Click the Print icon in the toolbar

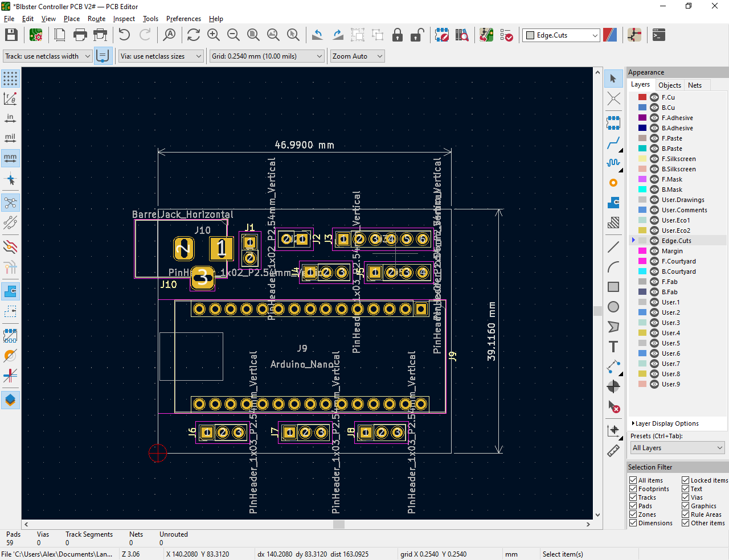(80, 35)
